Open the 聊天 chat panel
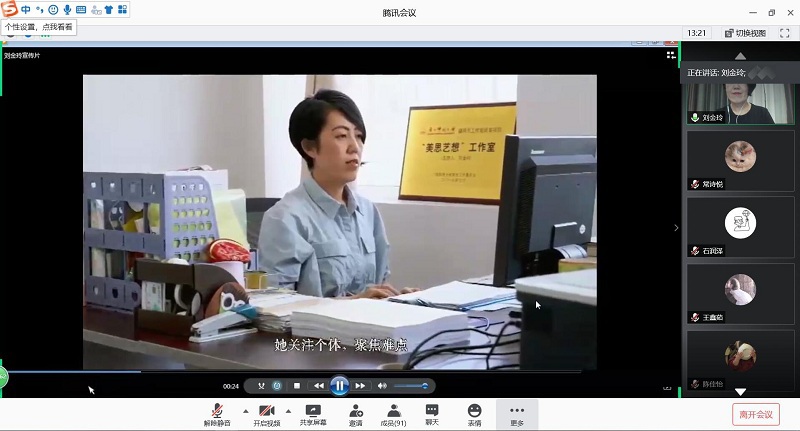The height and width of the screenshot is (431, 800). (x=432, y=415)
